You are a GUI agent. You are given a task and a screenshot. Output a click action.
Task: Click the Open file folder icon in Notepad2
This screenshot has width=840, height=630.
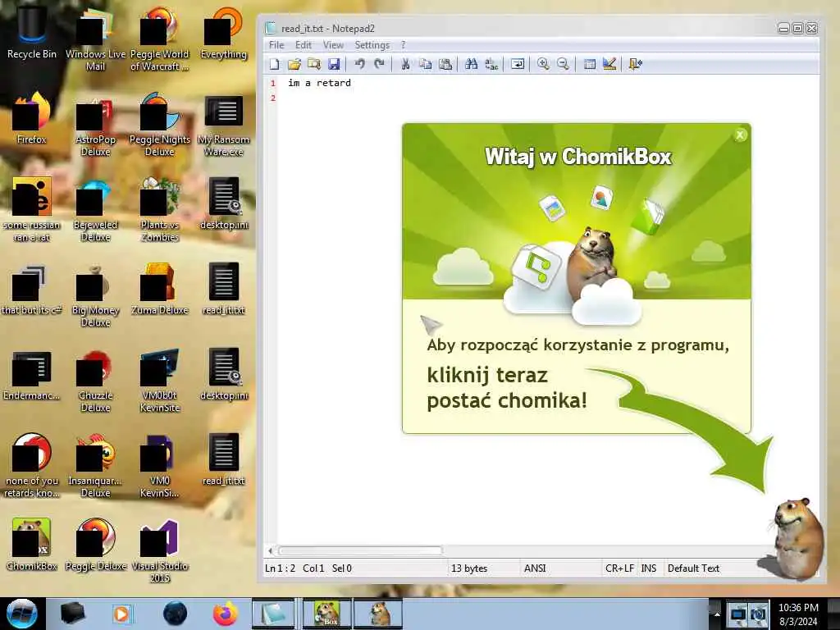[x=294, y=64]
